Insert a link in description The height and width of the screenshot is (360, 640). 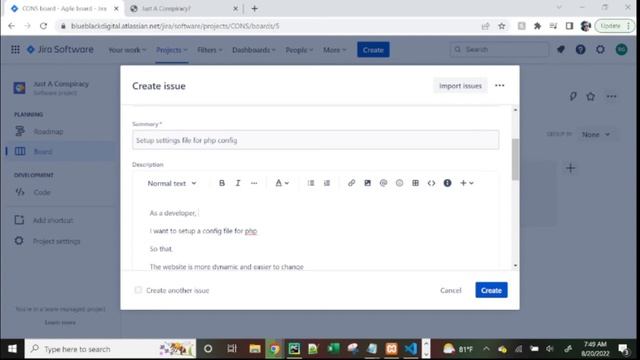351,183
